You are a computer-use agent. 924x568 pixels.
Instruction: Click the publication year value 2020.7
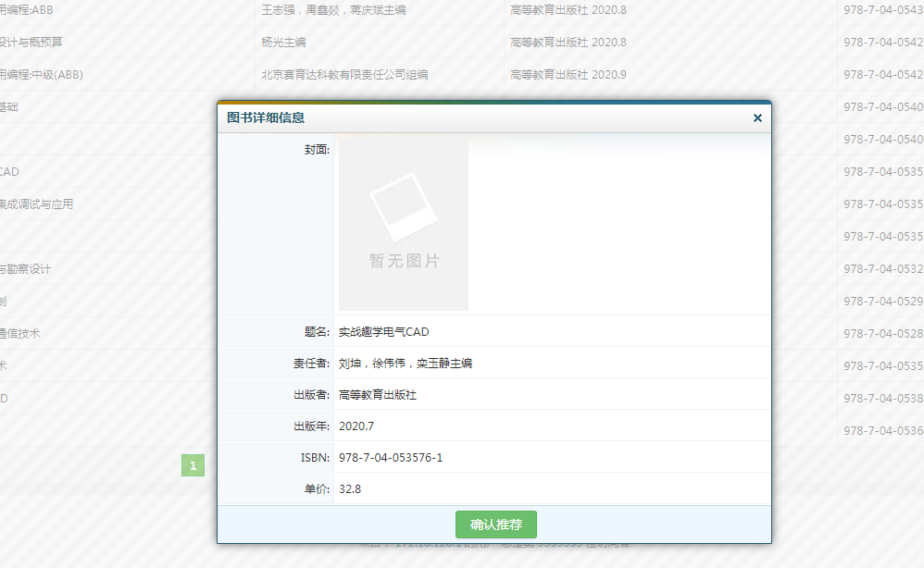tap(356, 426)
